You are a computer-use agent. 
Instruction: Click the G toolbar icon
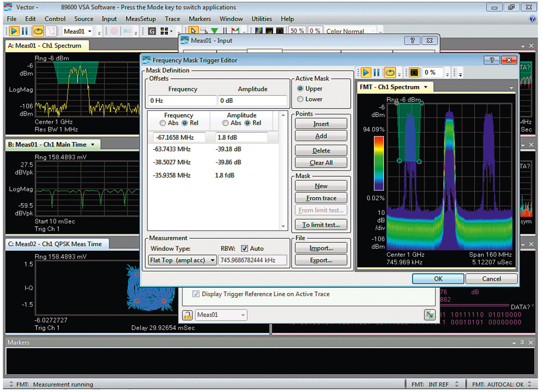click(152, 31)
